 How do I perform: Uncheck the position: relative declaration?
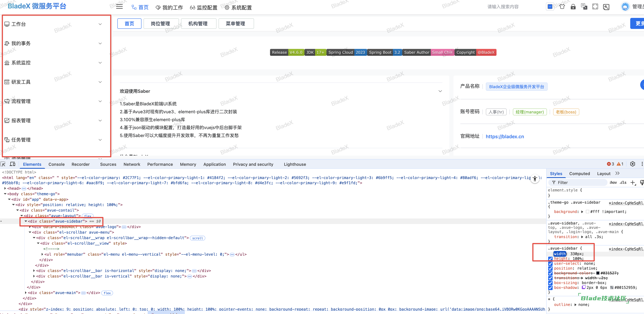click(550, 268)
